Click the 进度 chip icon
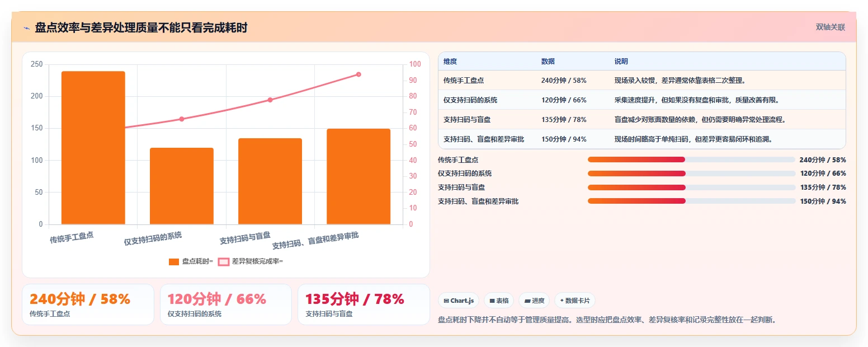This screenshot has width=868, height=347. tap(527, 301)
